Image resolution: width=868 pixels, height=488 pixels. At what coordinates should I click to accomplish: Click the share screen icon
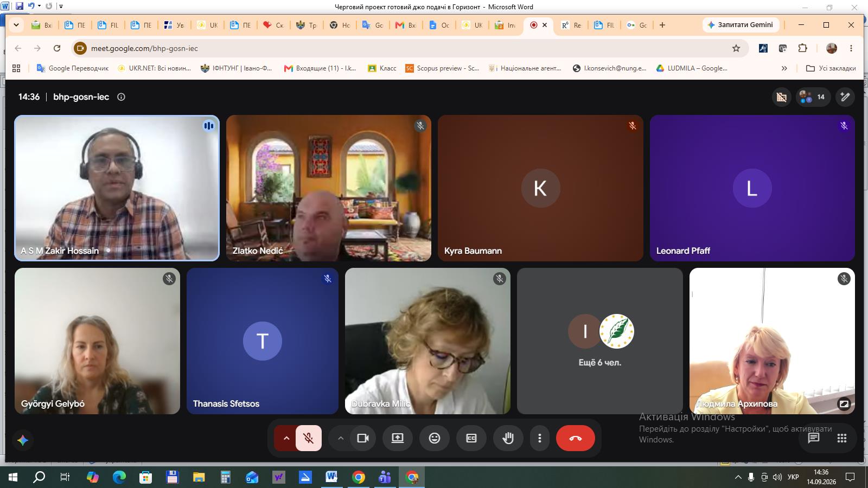pos(398,438)
